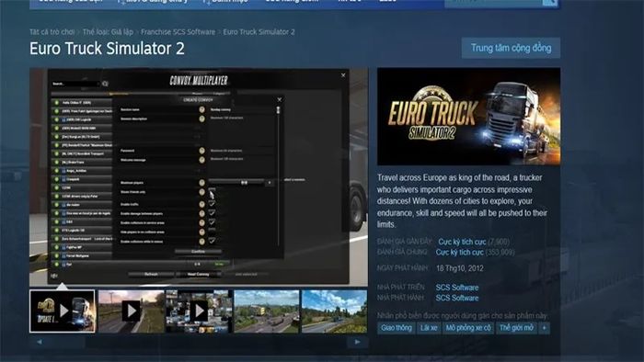Click the 'Euro Truck Simulator 2' breadcrumb link
This screenshot has height=362, width=644.
pyautogui.click(x=259, y=31)
